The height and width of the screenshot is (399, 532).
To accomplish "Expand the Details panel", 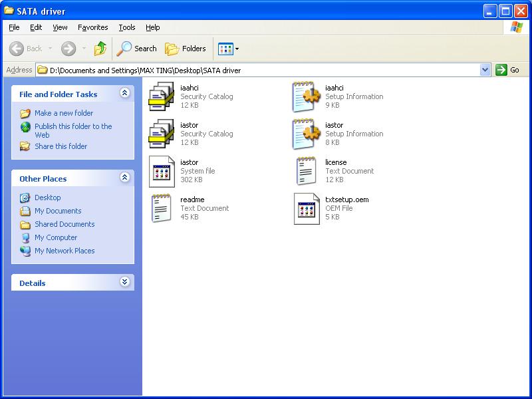I will [124, 283].
